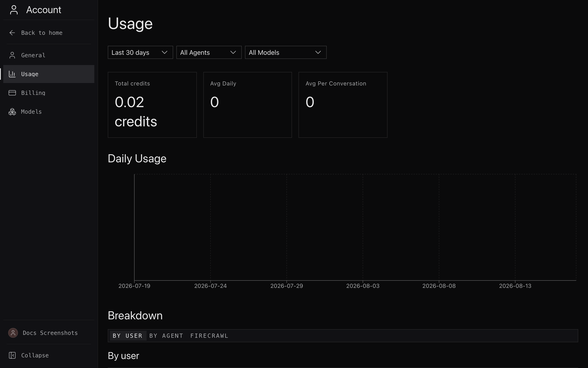
Task: Open the Models section label
Action: coord(31,112)
